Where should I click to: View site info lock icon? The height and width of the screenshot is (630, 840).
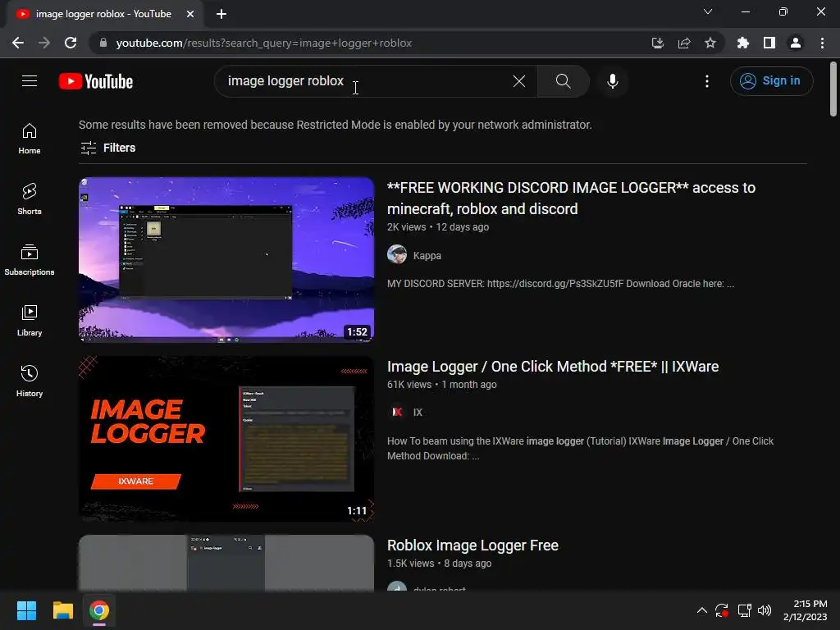pyautogui.click(x=103, y=43)
